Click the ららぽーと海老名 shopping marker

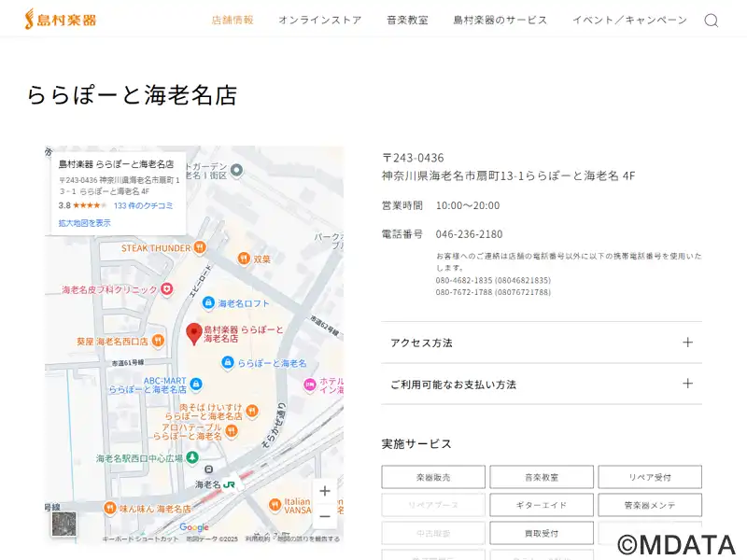(x=228, y=363)
